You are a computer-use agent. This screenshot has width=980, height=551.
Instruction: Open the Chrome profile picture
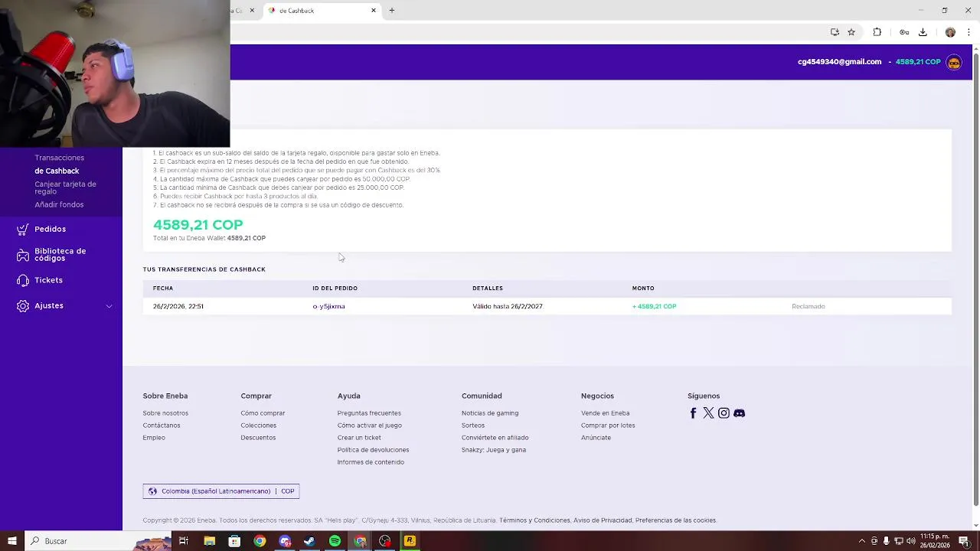(x=950, y=32)
